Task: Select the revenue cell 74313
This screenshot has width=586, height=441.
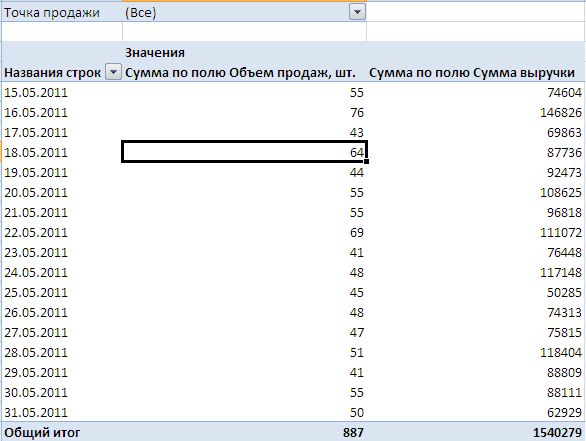Action: pos(475,312)
